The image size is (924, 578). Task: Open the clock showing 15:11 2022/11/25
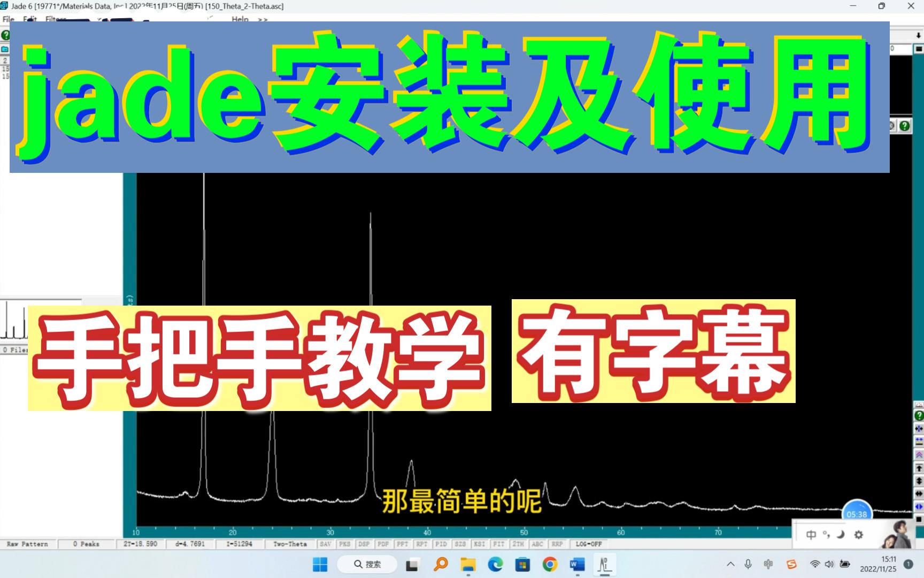[878, 564]
